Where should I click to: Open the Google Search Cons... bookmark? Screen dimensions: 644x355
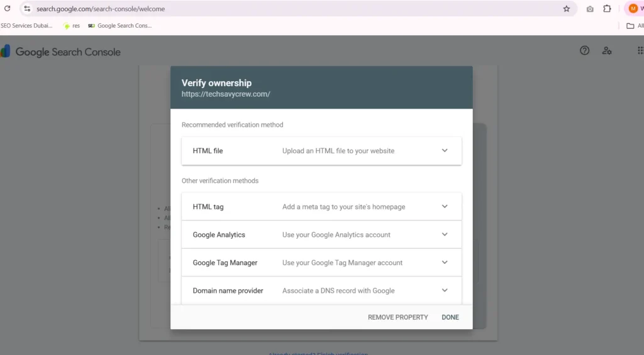coord(120,25)
